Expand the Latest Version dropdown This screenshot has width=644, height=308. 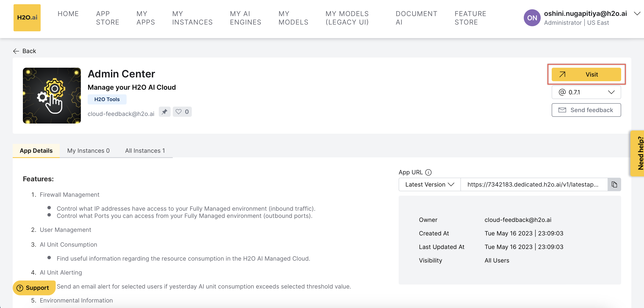click(429, 184)
